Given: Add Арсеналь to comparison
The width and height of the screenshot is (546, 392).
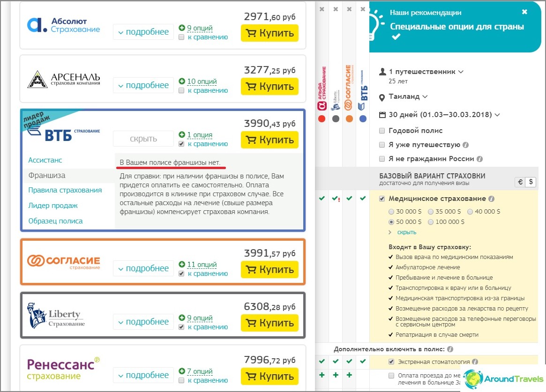Looking at the screenshot, I should point(181,90).
